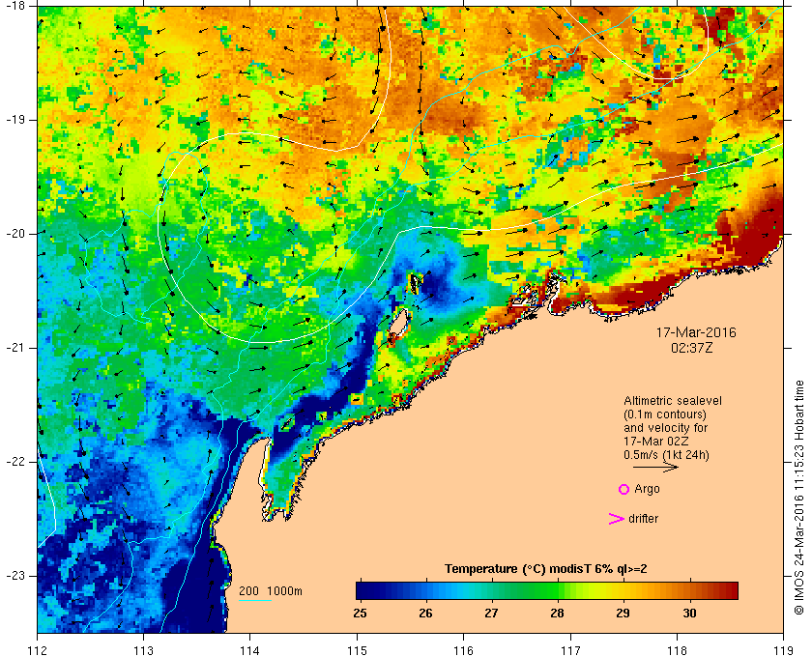The height and width of the screenshot is (657, 812).
Task: Click the 'Argo' legend label
Action: tap(647, 489)
